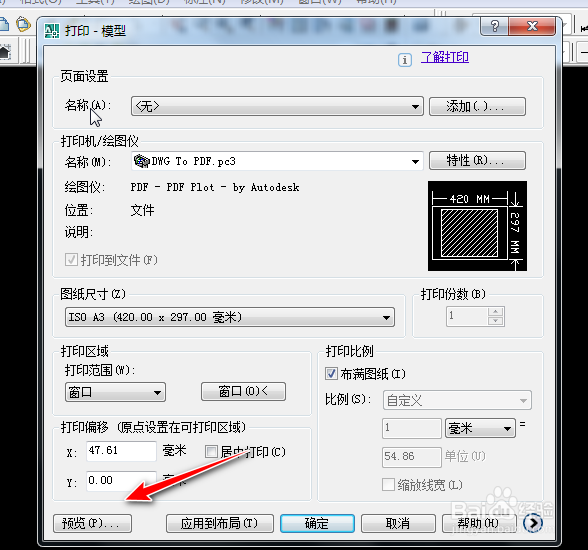Click the 取消 cancel button

(x=398, y=523)
